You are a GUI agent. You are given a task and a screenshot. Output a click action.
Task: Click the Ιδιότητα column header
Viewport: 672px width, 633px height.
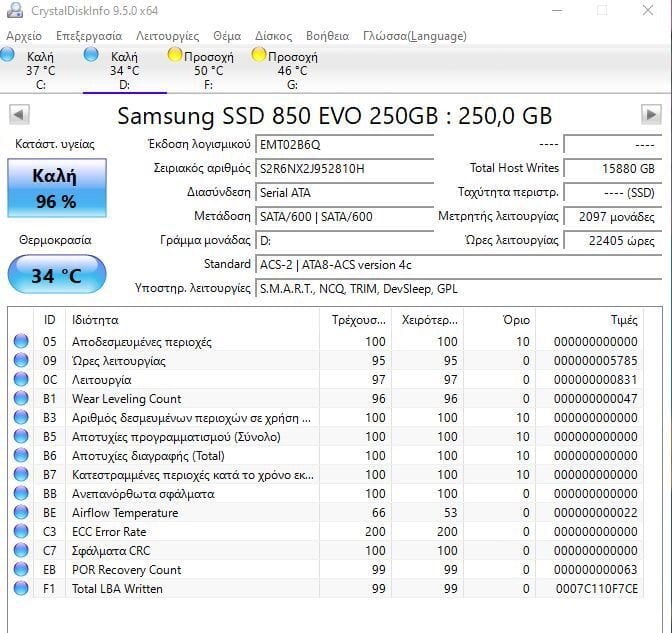pyautogui.click(x=192, y=320)
